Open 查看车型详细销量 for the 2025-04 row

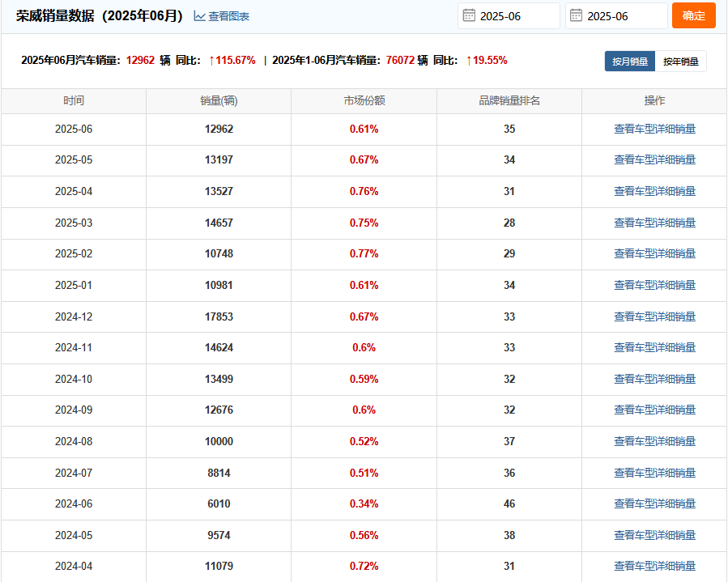point(654,191)
